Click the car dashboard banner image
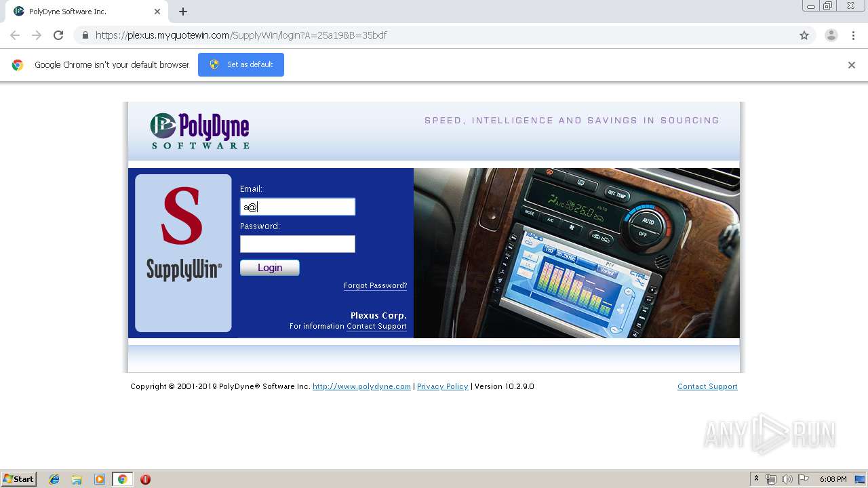This screenshot has height=488, width=868. tap(576, 253)
